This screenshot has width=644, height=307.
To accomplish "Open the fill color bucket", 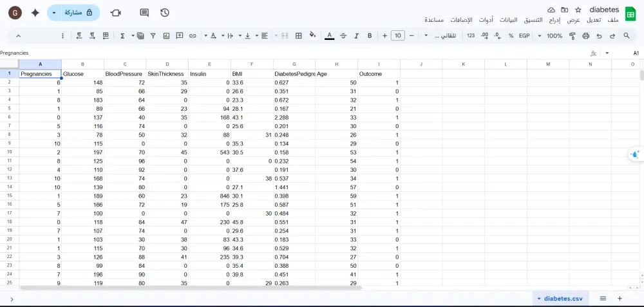I will pos(312,35).
